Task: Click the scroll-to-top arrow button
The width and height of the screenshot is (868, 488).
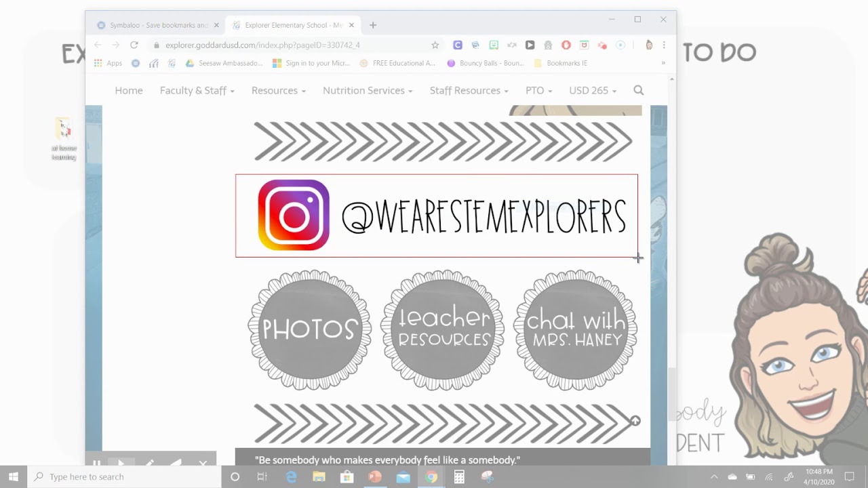Action: (635, 421)
